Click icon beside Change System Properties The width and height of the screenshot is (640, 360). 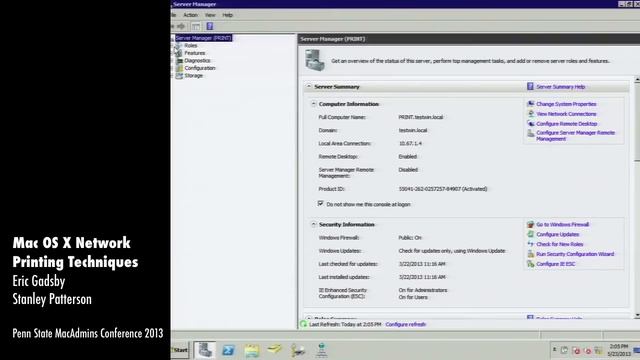click(531, 104)
